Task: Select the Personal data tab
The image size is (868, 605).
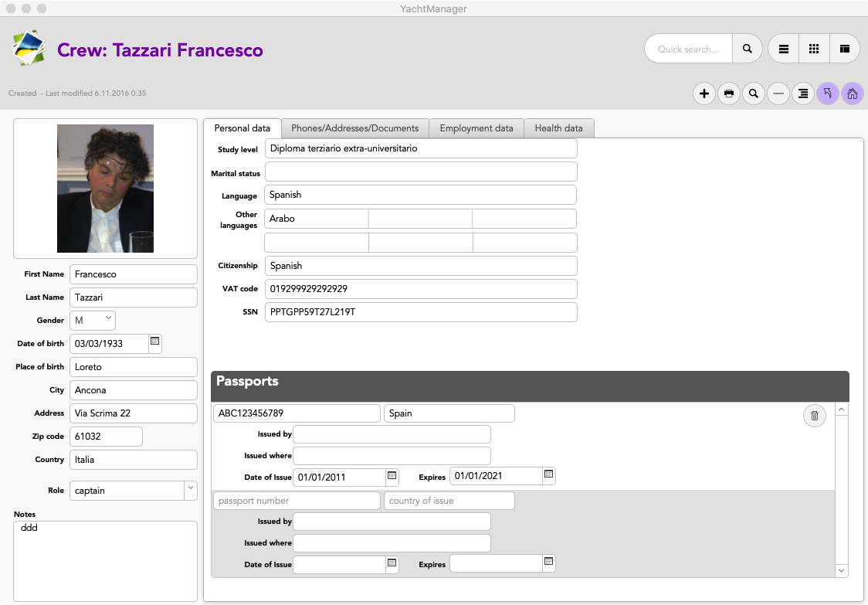Action: 242,128
